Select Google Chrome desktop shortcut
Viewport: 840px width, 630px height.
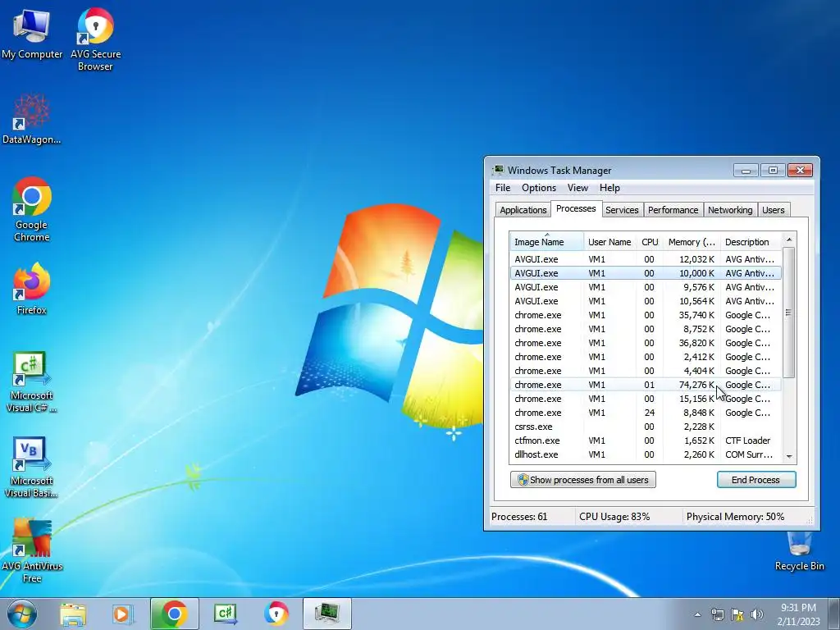[x=32, y=209]
